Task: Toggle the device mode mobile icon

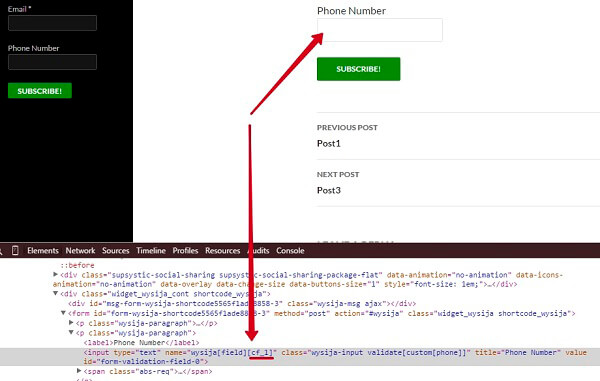Action: click(15, 251)
